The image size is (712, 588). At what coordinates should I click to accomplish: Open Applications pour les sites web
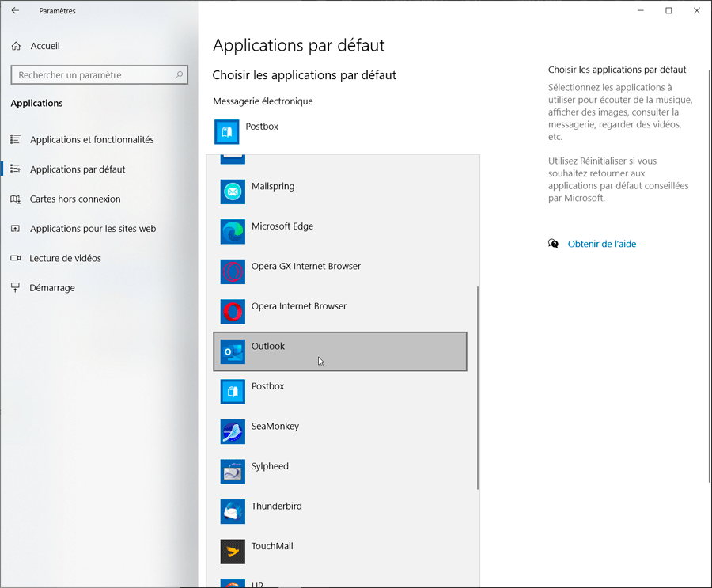[x=99, y=228]
